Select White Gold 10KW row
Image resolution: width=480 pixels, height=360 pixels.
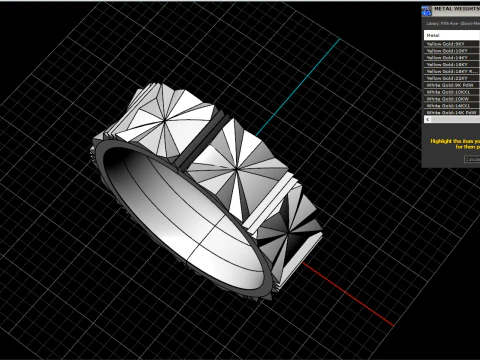point(452,99)
